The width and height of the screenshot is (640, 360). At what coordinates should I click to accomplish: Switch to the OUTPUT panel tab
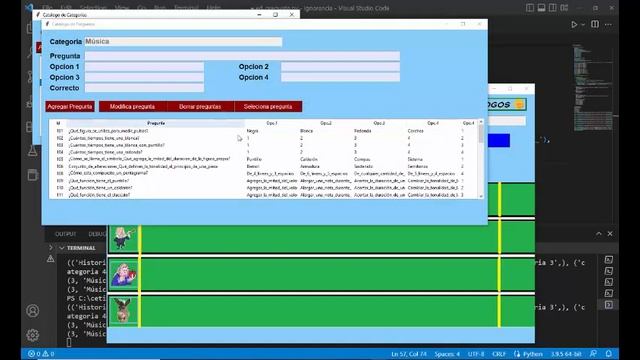[66, 234]
